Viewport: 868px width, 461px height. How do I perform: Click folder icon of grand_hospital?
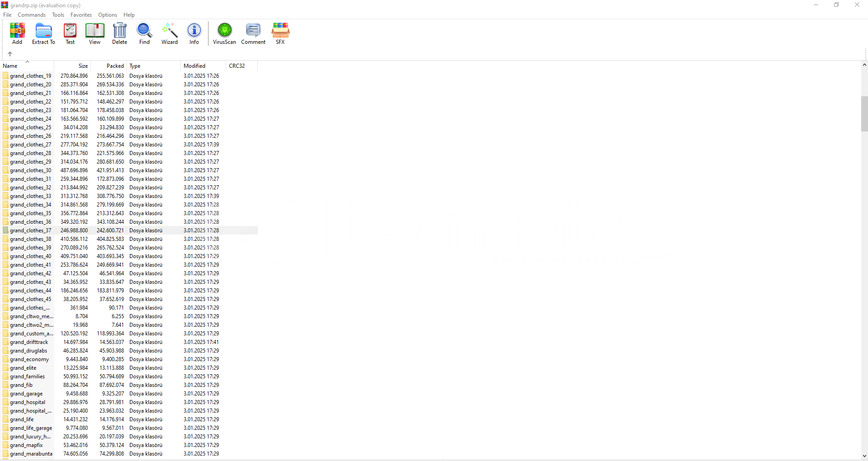(5, 402)
